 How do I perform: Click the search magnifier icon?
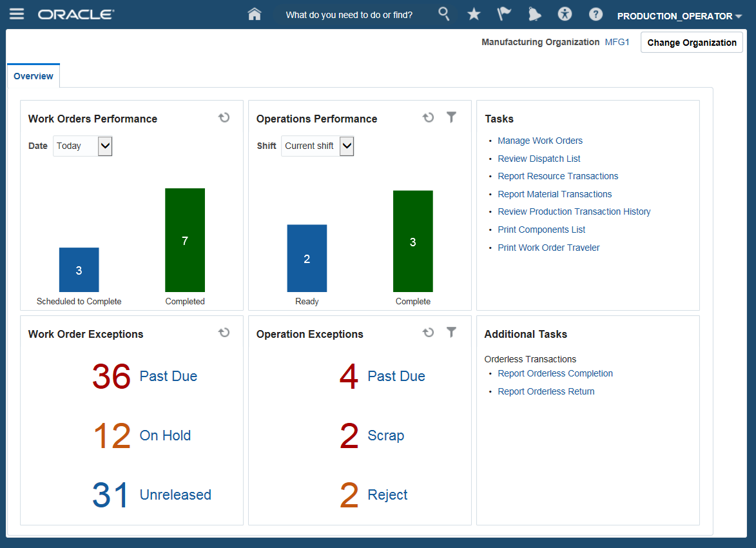tap(443, 14)
